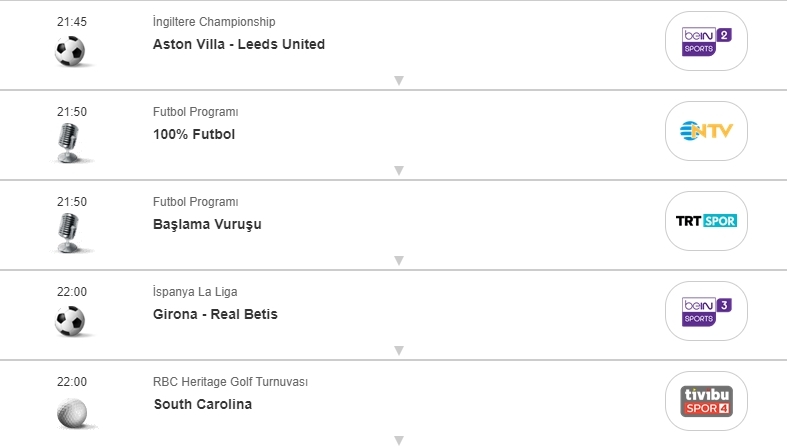This screenshot has height=447, width=787.
Task: Open the Girona - Real Betis title
Action: click(x=216, y=314)
